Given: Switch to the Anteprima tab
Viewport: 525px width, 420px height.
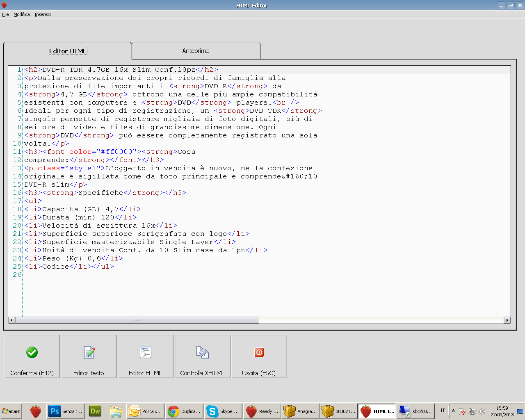Looking at the screenshot, I should coord(196,51).
